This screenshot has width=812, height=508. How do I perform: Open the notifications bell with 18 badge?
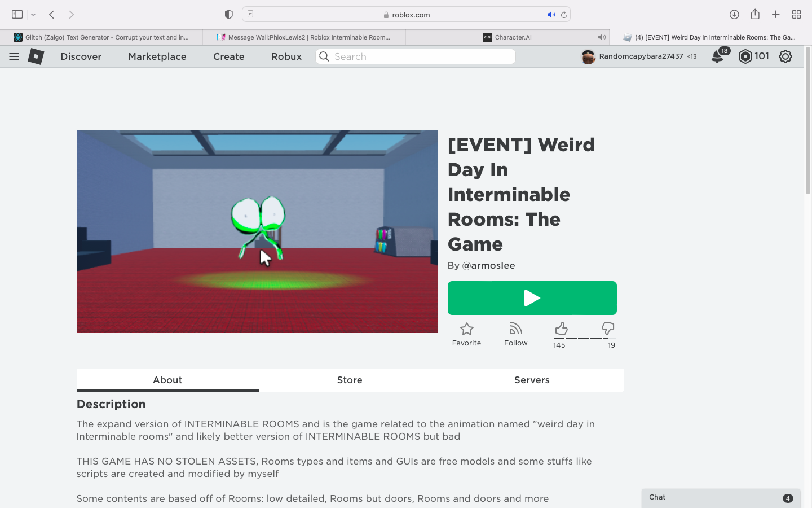[x=718, y=56]
